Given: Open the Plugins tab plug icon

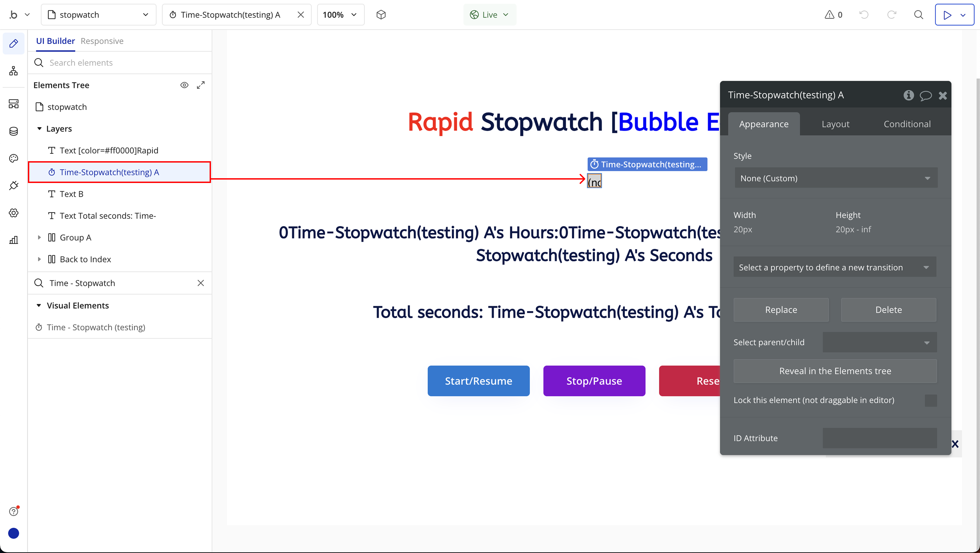Looking at the screenshot, I should pos(14,186).
